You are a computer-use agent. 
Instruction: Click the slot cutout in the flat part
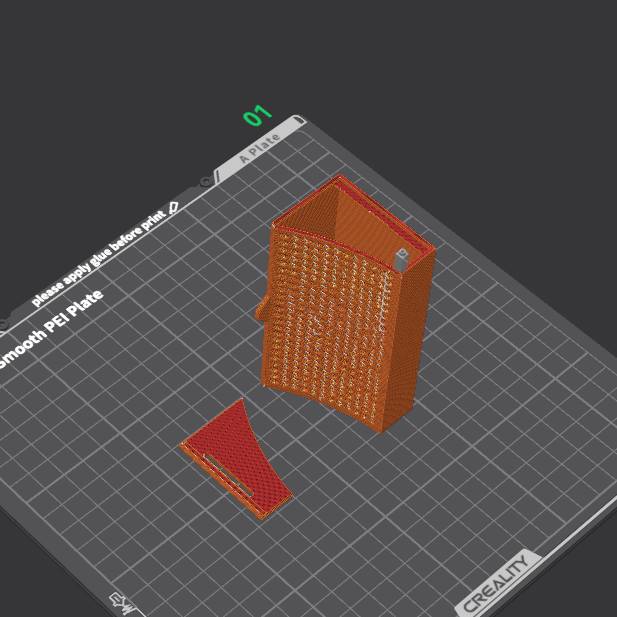tap(228, 473)
